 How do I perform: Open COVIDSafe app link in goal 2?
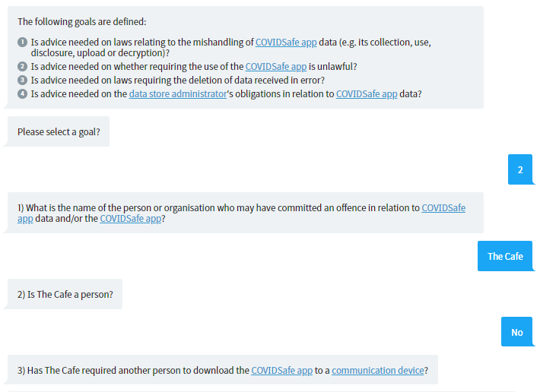tap(276, 66)
